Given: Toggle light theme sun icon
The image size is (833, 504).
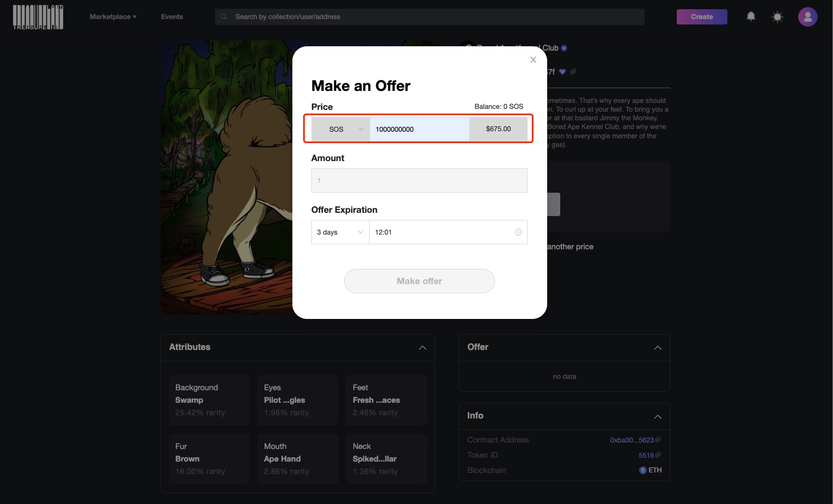Looking at the screenshot, I should [777, 17].
